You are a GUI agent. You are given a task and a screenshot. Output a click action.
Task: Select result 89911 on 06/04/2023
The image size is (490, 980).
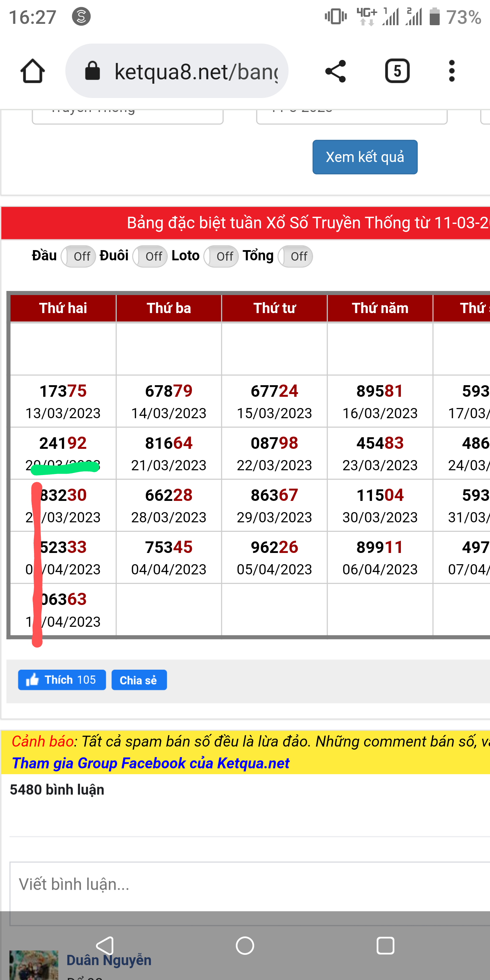(380, 548)
